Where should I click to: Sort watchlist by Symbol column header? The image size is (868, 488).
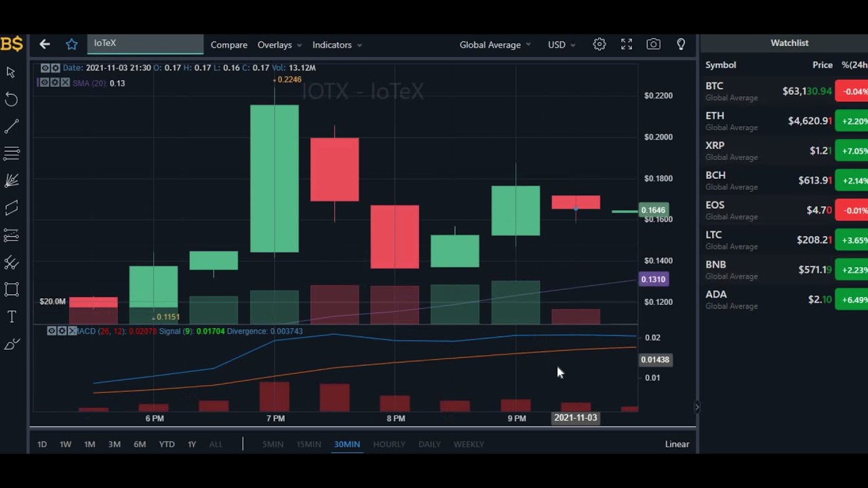[720, 65]
